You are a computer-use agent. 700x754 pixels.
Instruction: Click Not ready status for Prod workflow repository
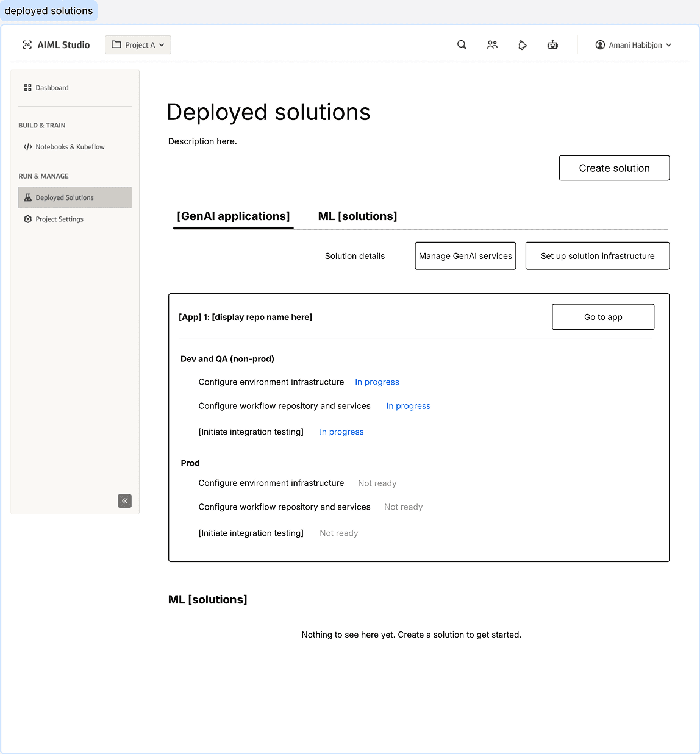pyautogui.click(x=403, y=507)
